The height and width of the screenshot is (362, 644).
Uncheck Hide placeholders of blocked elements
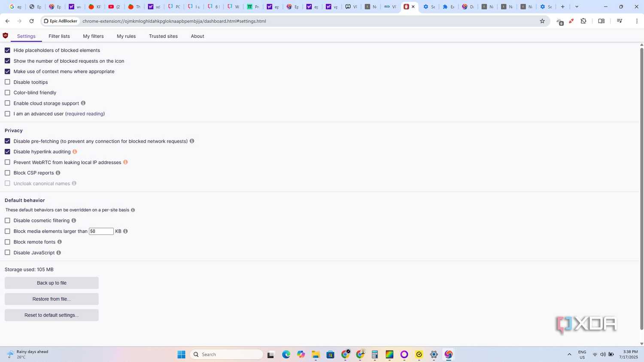(7, 50)
